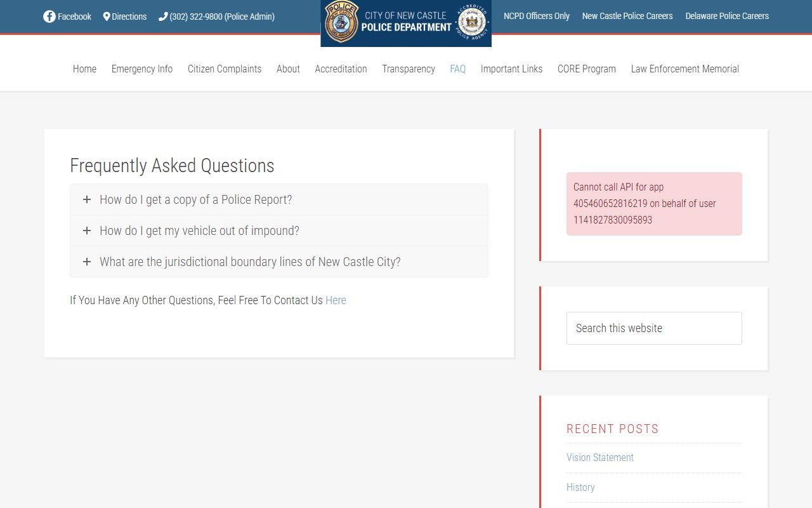Click the contact us Here link
The height and width of the screenshot is (508, 812).
coord(336,300)
